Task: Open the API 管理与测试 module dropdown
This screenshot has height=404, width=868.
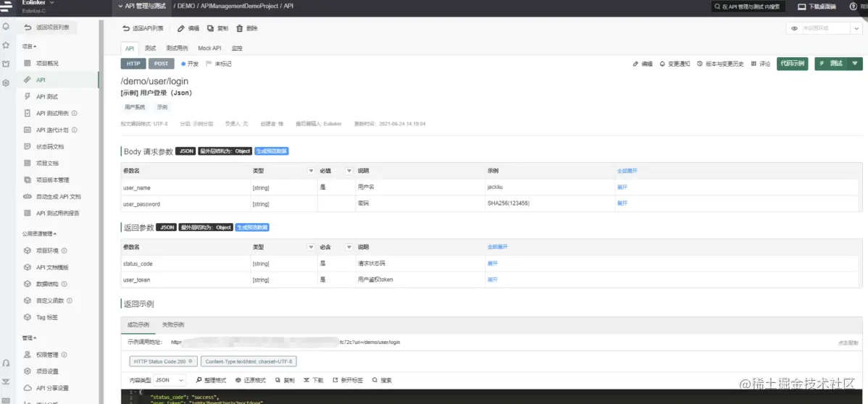Action: [142, 6]
